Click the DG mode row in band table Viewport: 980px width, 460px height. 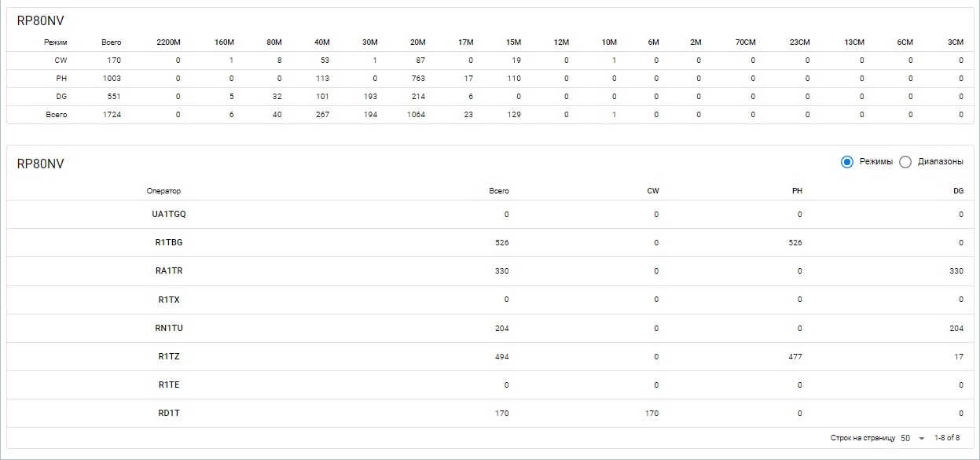61,96
